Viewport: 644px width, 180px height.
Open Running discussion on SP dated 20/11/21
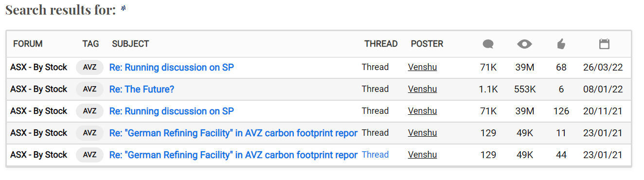[x=172, y=111]
